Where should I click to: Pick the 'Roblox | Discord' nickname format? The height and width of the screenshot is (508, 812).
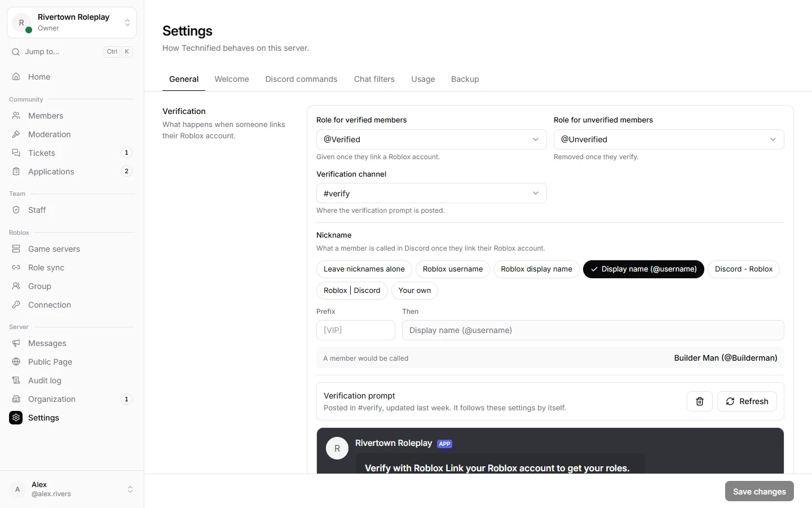[352, 291]
